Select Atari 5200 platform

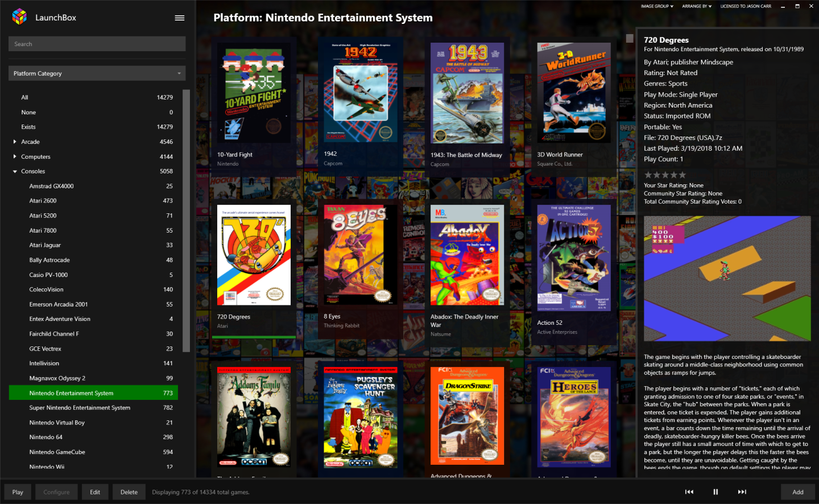click(x=93, y=216)
